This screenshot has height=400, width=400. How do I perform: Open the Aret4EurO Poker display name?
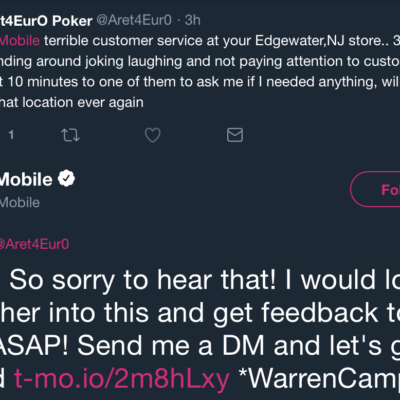pos(46,21)
